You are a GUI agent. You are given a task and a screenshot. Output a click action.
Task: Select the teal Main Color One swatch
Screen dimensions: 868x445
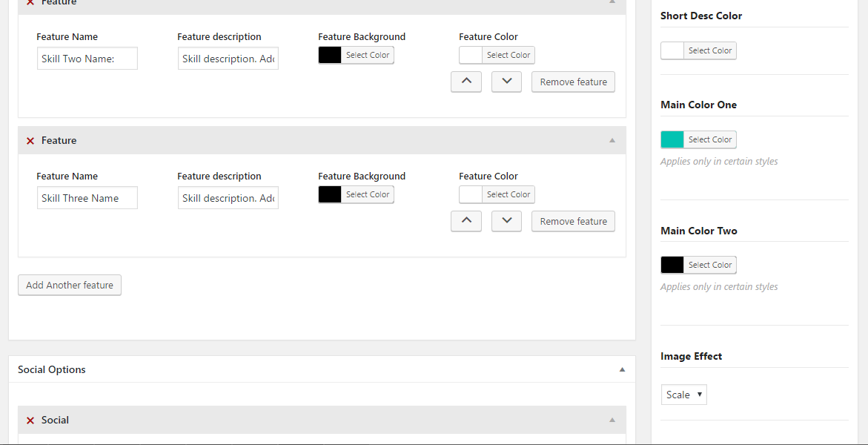point(672,139)
